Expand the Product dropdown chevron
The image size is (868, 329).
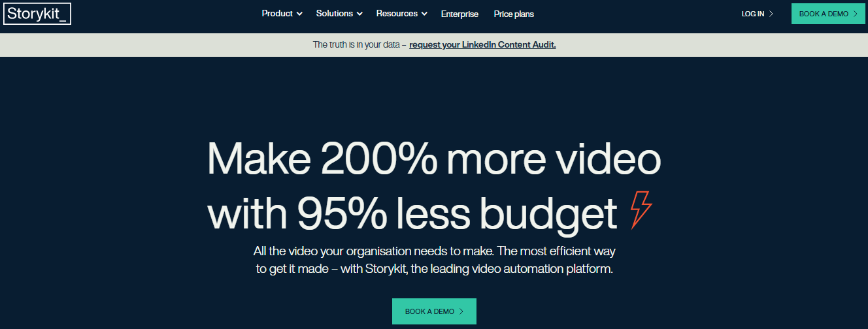(299, 14)
